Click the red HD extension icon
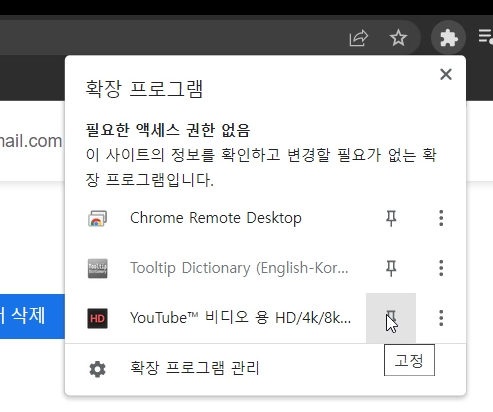Screen dimensions: 493x412 pyautogui.click(x=97, y=318)
